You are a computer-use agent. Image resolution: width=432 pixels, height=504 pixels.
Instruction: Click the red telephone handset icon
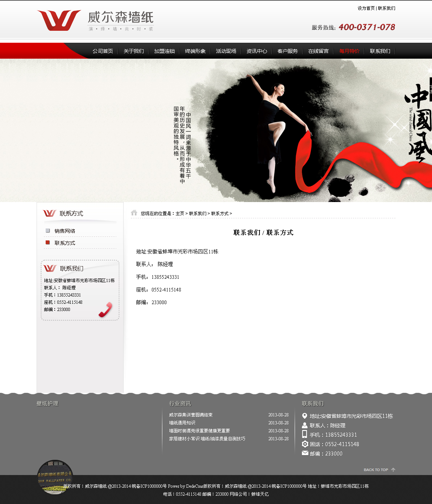(105, 310)
